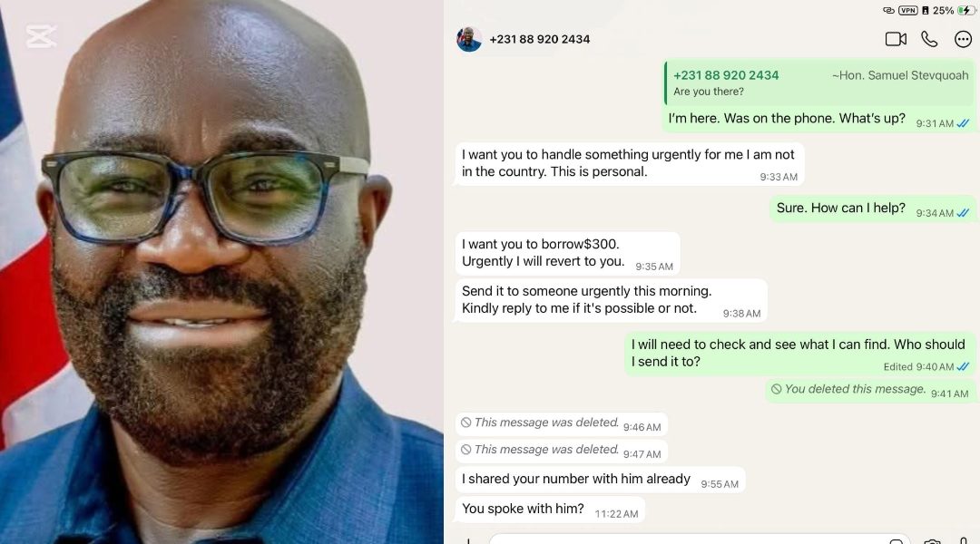Tap the VPN indicator in status bar

908,10
